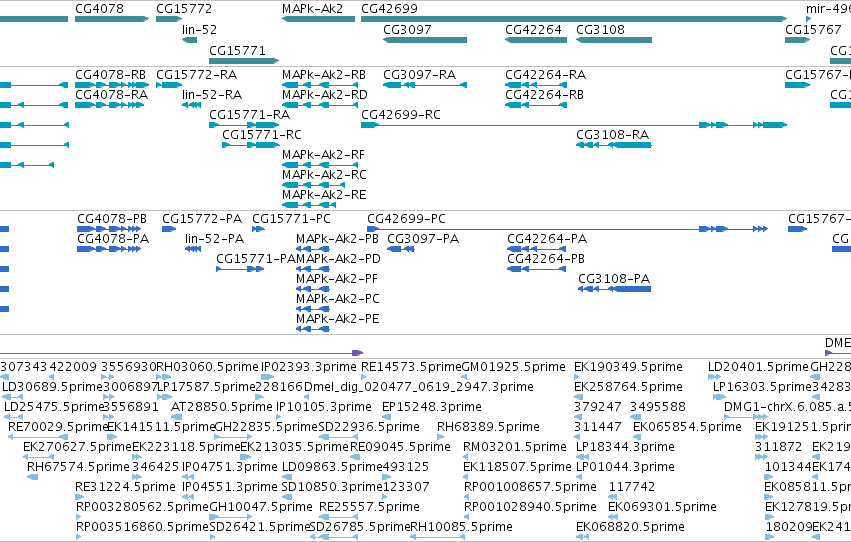851x542 pixels.
Task: Select the lin-52-PA protein label
Action: (214, 239)
